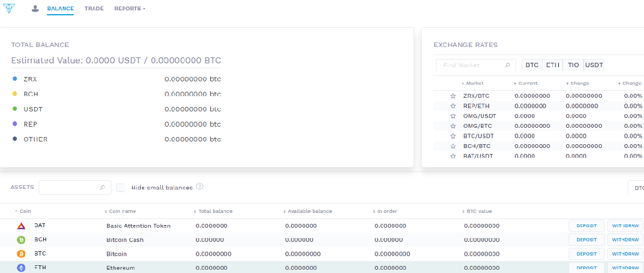The image size is (644, 273).
Task: Sort assets by Total balance column
Action: [213, 211]
